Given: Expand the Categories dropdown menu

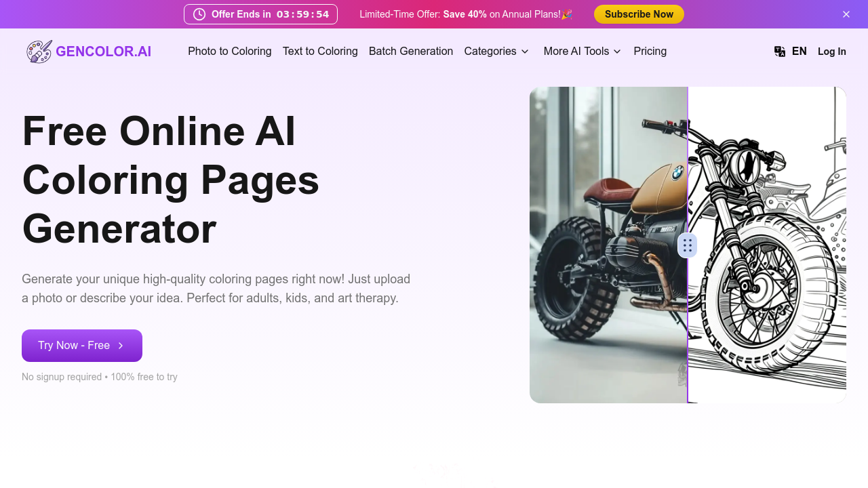Looking at the screenshot, I should [490, 52].
